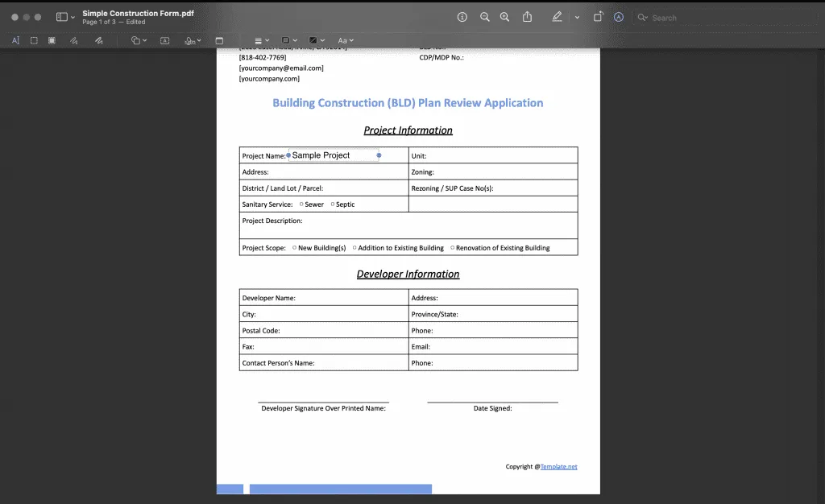
Task: Follow the Template.net copyright link
Action: (559, 466)
